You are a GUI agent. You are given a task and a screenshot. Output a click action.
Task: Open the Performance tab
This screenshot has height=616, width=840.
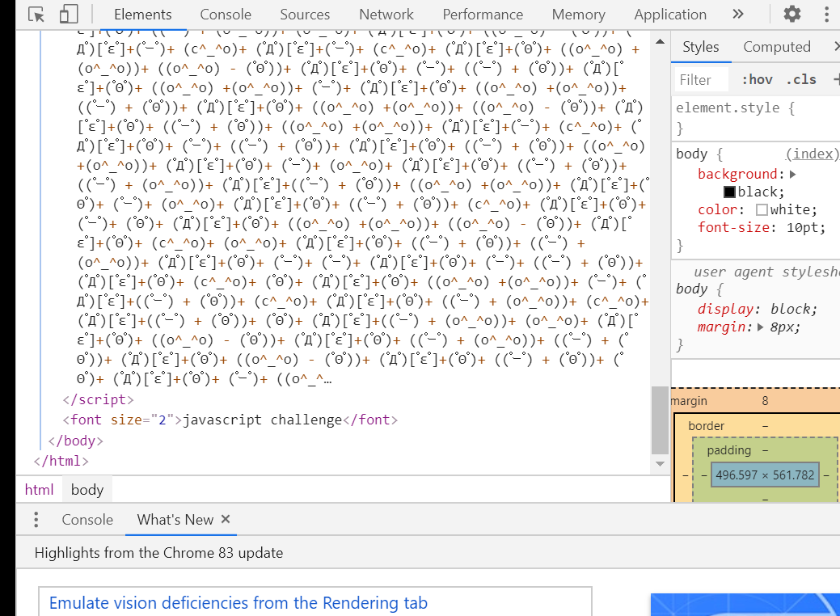point(483,15)
